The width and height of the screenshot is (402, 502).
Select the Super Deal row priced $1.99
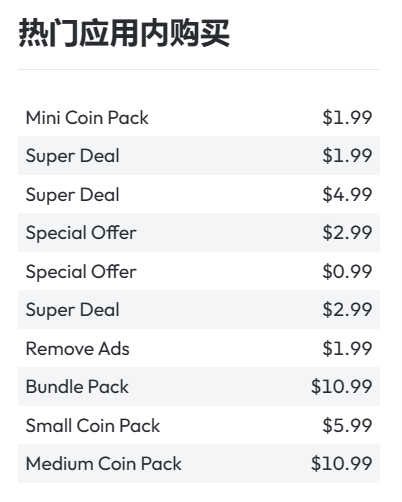199,156
